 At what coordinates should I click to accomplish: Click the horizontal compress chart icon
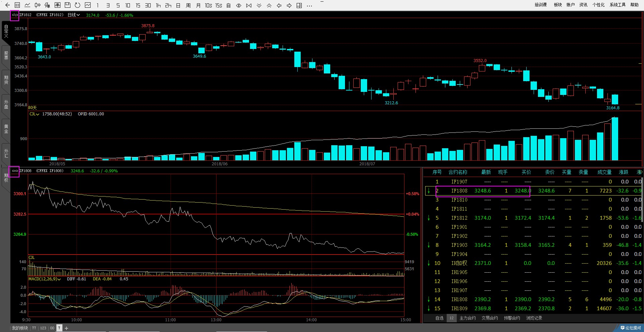tap(249, 5)
